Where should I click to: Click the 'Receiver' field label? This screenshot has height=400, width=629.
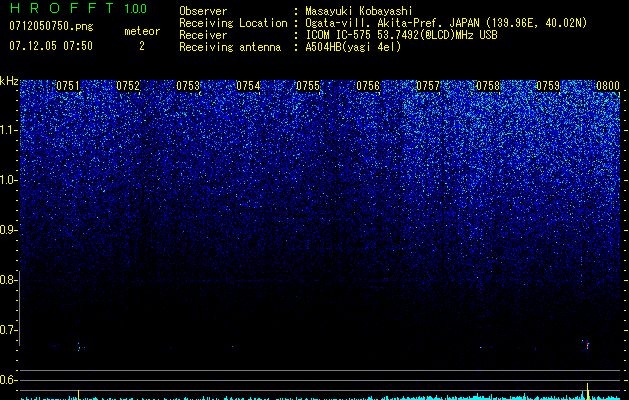point(203,35)
